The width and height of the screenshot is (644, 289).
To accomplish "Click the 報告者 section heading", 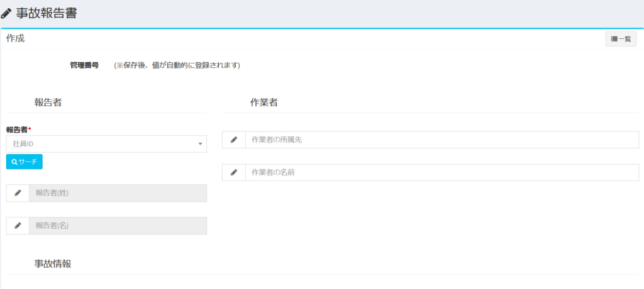I will click(48, 102).
